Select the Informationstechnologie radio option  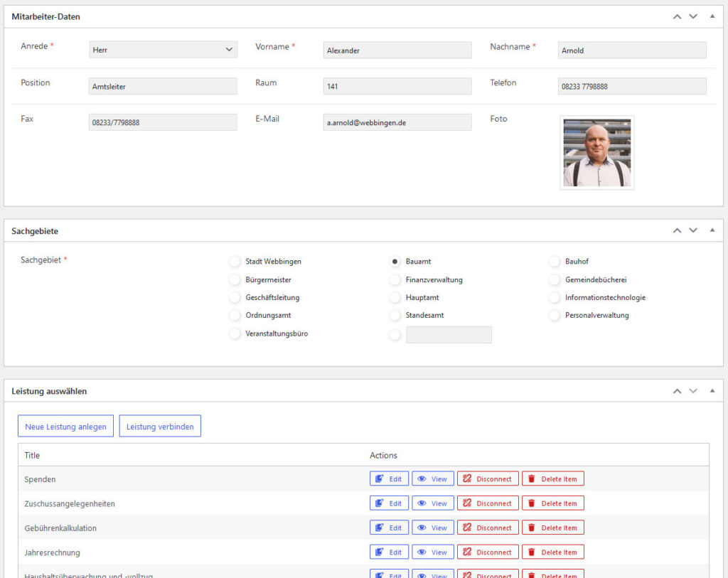pyautogui.click(x=555, y=298)
